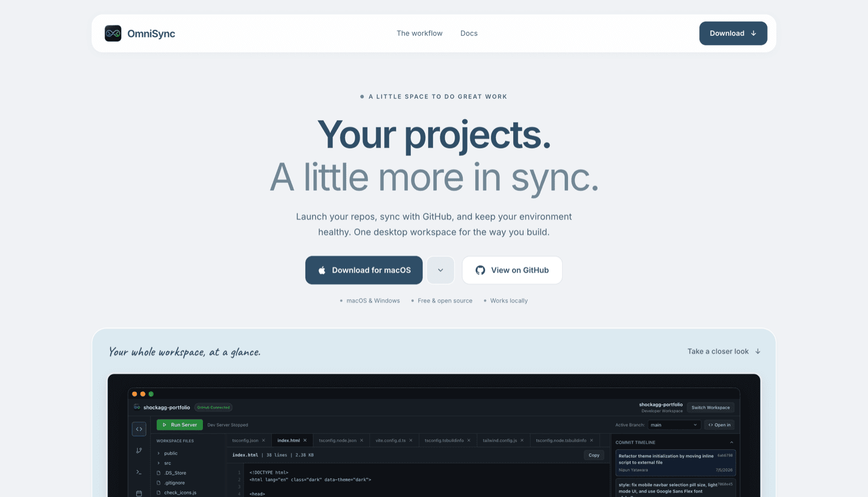Switch to the tsconfig.node.json tab
The width and height of the screenshot is (868, 497).
tap(337, 441)
